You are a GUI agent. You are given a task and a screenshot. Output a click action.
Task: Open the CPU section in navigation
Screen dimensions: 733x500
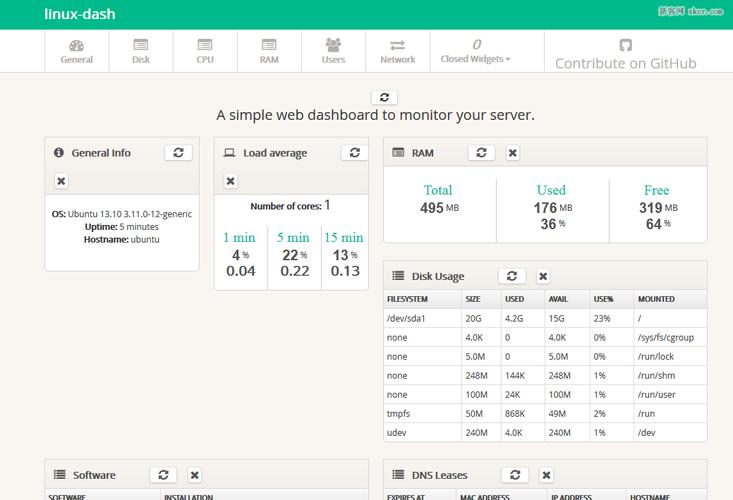(x=205, y=52)
